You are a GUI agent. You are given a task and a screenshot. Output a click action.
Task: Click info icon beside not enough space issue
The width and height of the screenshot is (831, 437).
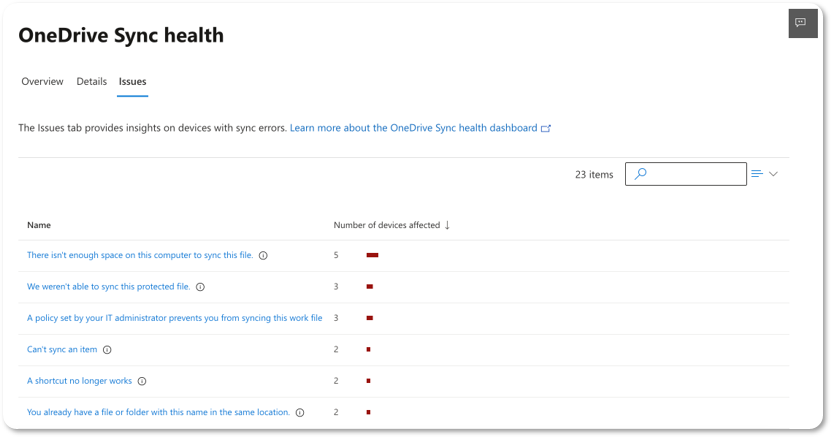pyautogui.click(x=263, y=256)
